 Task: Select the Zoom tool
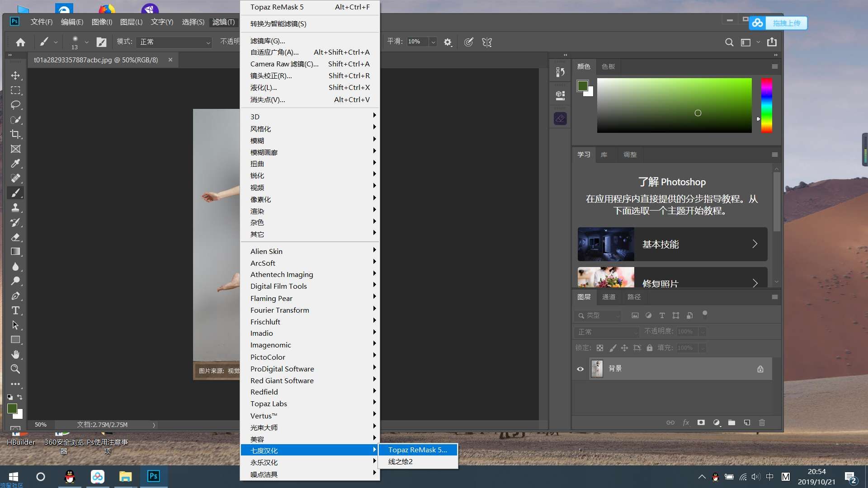click(15, 369)
